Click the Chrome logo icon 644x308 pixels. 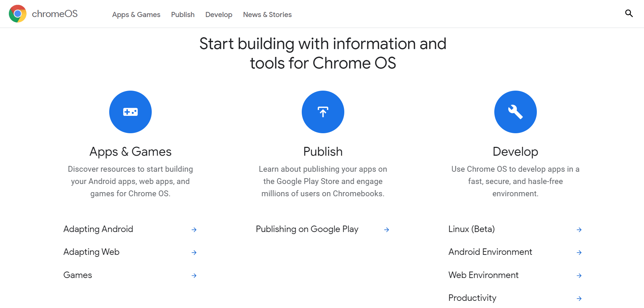point(18,14)
